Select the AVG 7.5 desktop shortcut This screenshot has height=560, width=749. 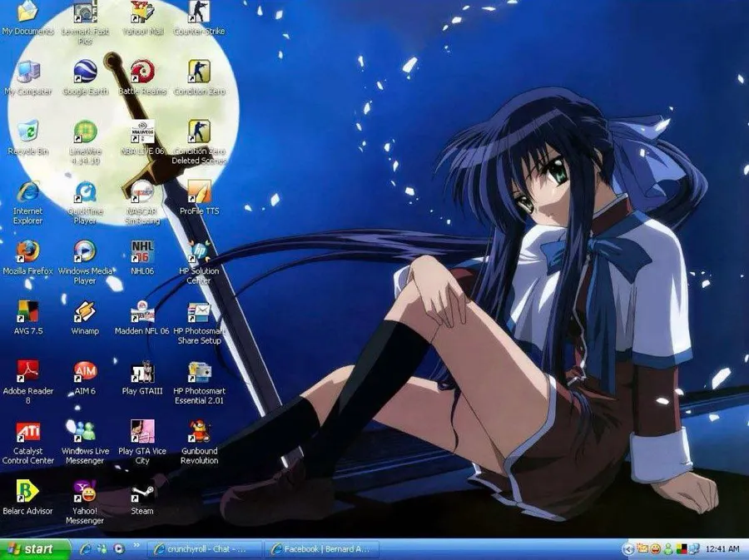point(27,319)
